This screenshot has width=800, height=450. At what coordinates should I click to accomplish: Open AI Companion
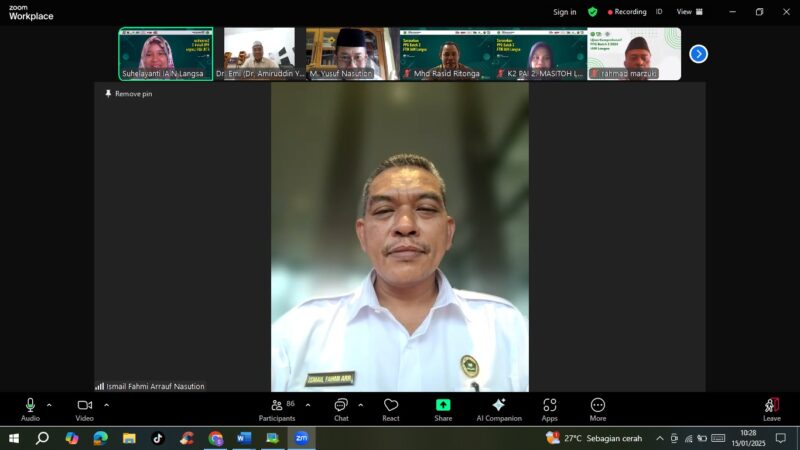(499, 408)
